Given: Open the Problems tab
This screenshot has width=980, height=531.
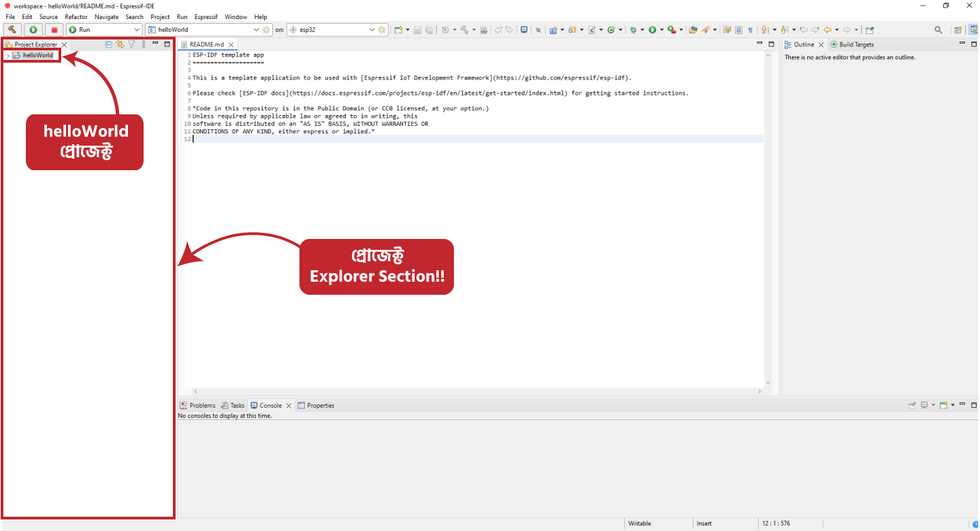Looking at the screenshot, I should click(x=197, y=405).
